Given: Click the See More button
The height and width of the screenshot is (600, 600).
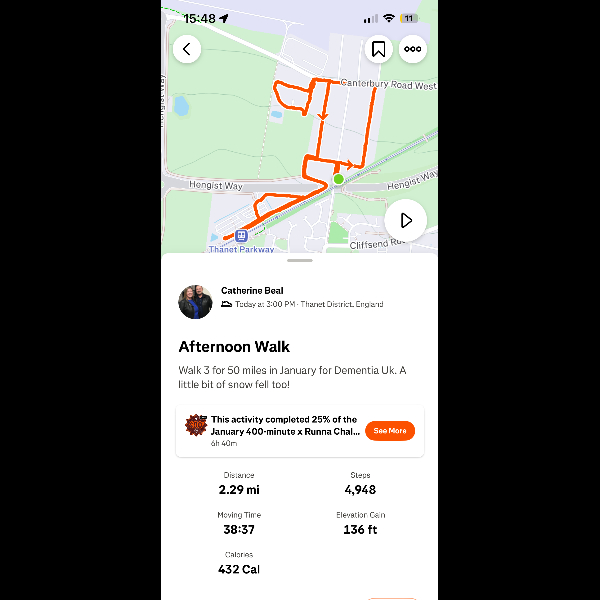Looking at the screenshot, I should tap(390, 430).
